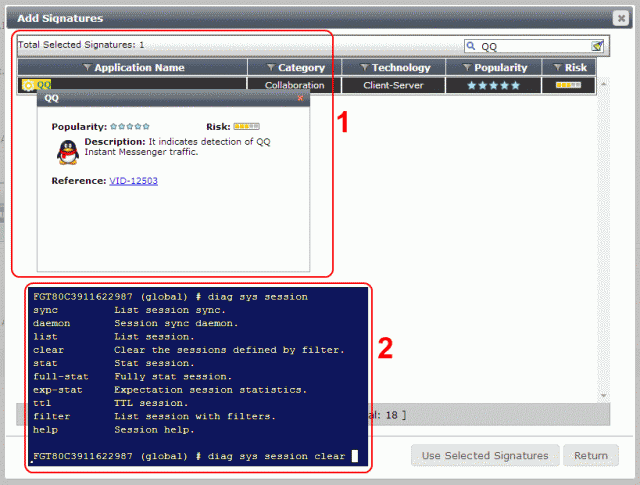Click the 'TTL session.' terminal line
640x485 pixels.
(151, 403)
